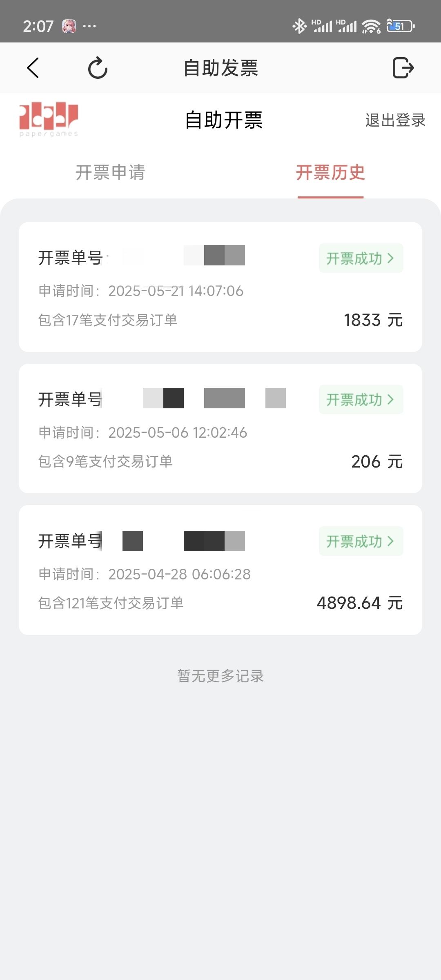441x980 pixels.
Task: Select invoice record dated 2025-05-06
Action: [220, 428]
